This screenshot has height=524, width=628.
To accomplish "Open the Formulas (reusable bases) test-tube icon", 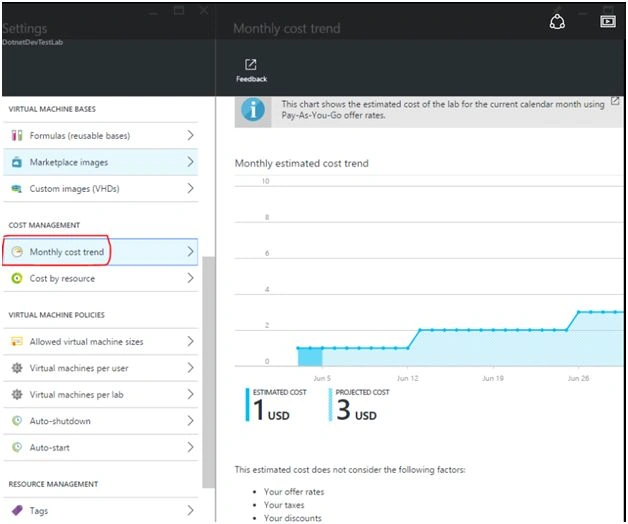I will click(x=17, y=135).
